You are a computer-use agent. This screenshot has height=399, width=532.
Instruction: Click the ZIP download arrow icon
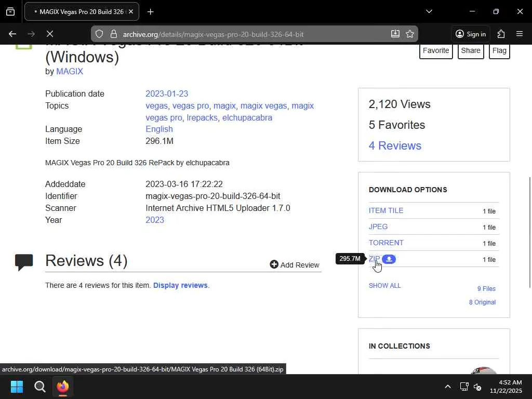click(x=389, y=259)
